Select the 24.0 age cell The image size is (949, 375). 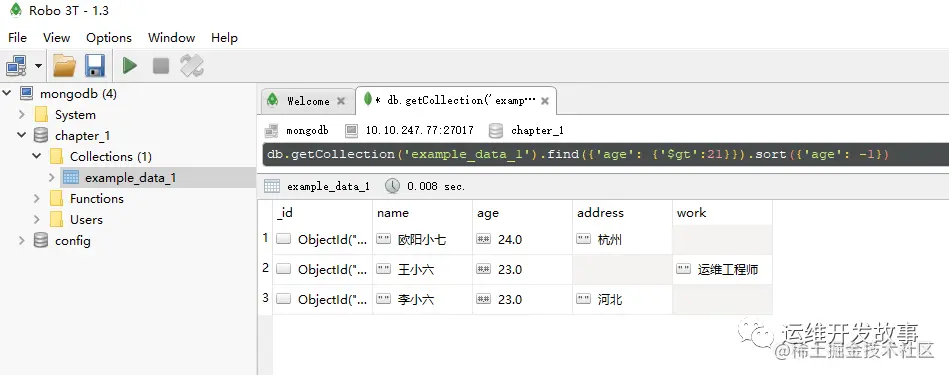pyautogui.click(x=522, y=240)
